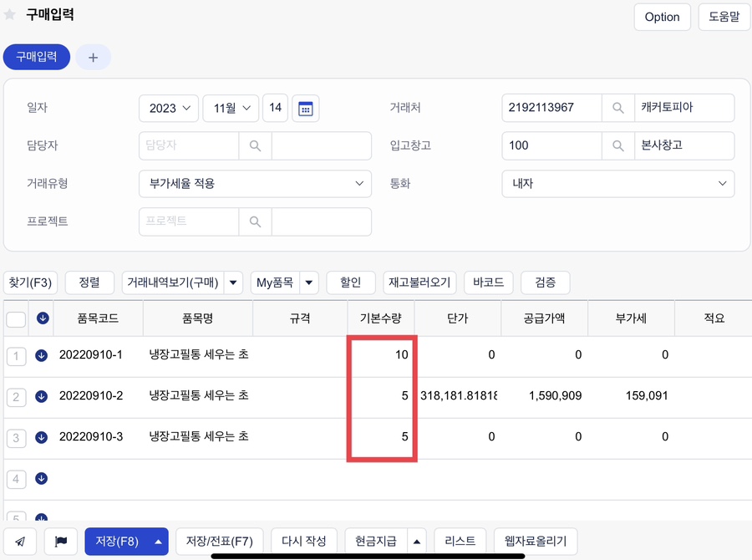The image size is (752, 560).
Task: Click the day field showing 14
Action: click(x=275, y=108)
